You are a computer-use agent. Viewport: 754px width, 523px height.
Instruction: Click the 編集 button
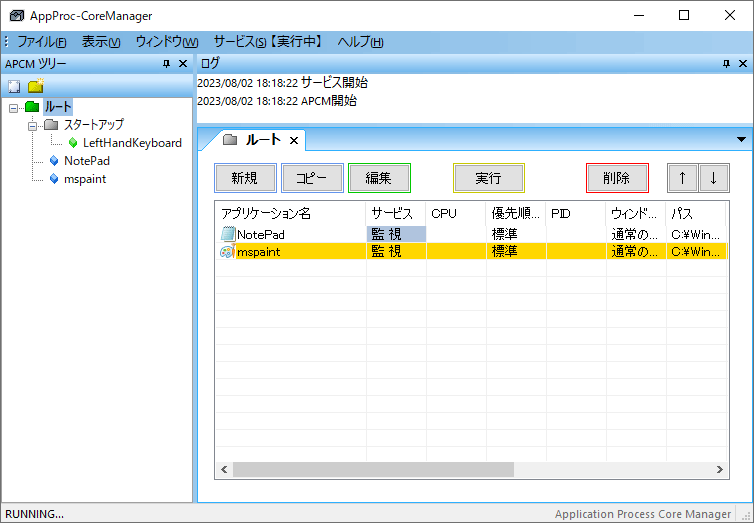click(379, 178)
